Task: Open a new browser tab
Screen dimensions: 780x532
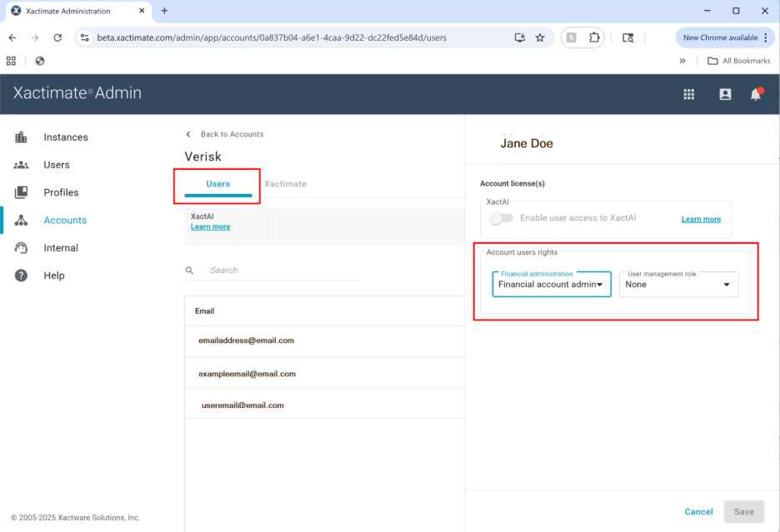Action: (165, 11)
